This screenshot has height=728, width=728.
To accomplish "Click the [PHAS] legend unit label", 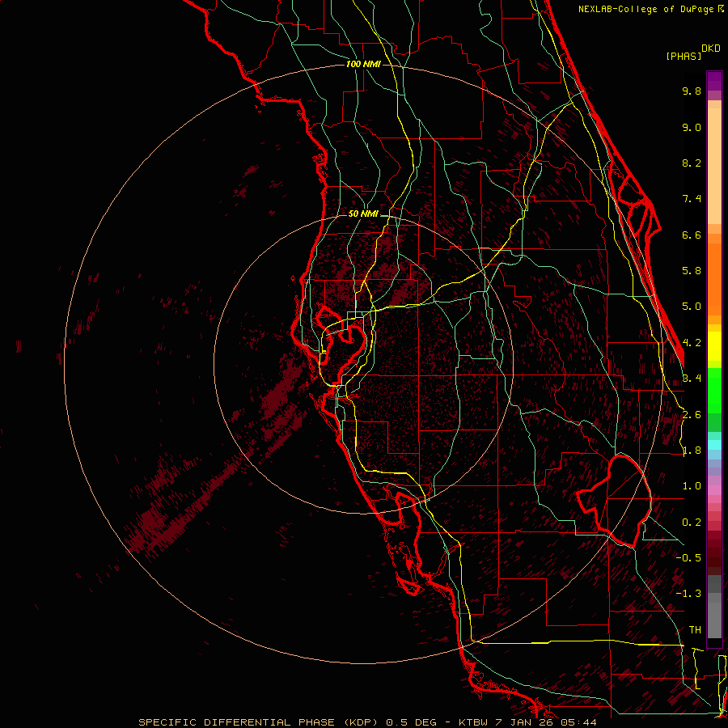I will coord(684,56).
